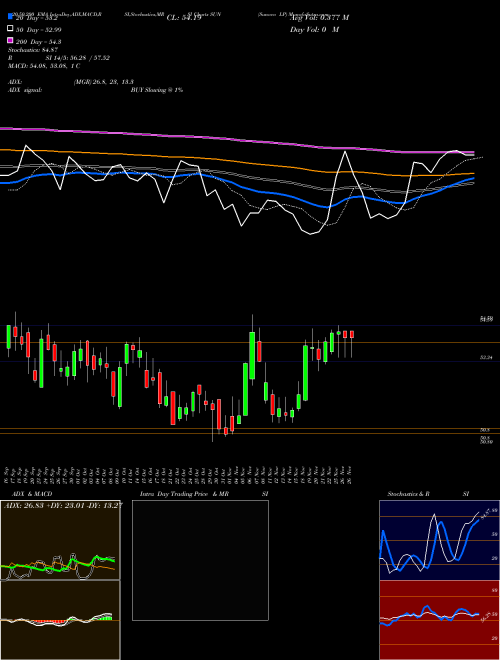Viewport: 500px width, 660px height.
Task: Click the 'ADX & MACD' panel heading
Action: (32, 494)
